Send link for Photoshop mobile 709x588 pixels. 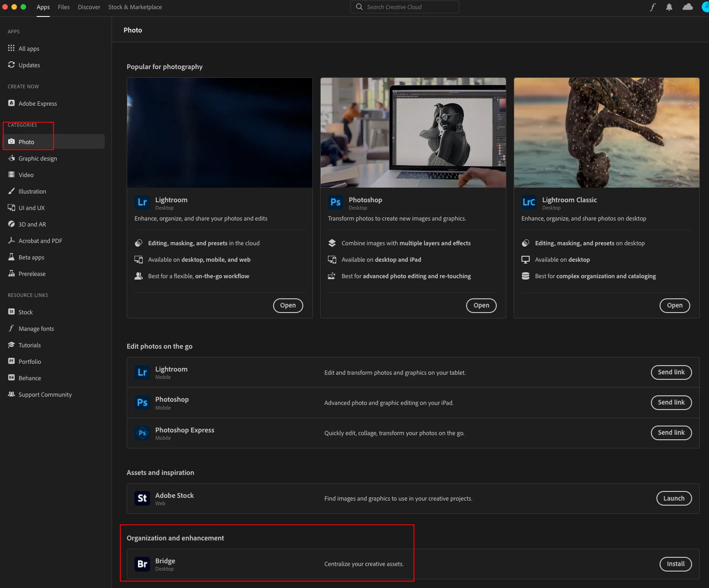pyautogui.click(x=671, y=402)
